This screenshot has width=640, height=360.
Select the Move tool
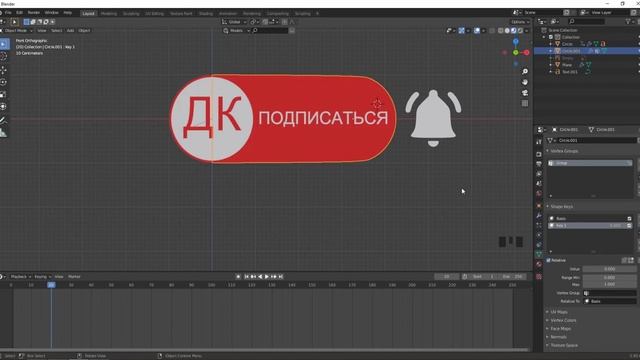[x=4, y=70]
